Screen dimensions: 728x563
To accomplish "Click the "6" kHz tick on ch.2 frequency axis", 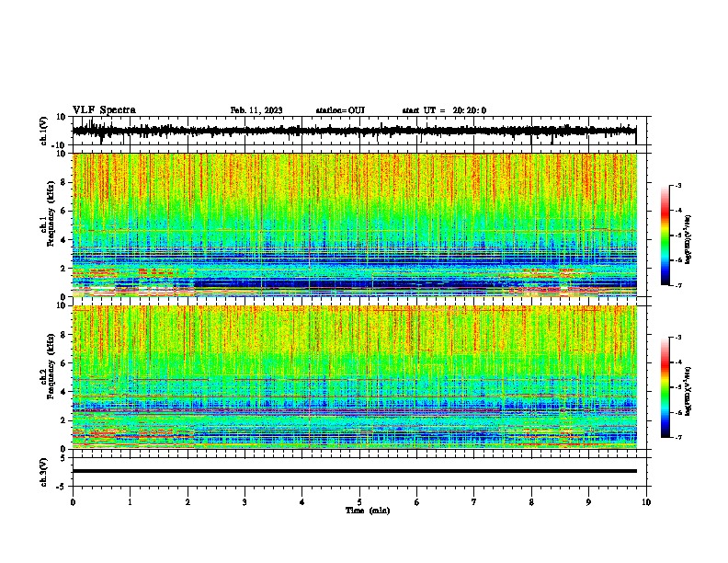I will tap(63, 363).
